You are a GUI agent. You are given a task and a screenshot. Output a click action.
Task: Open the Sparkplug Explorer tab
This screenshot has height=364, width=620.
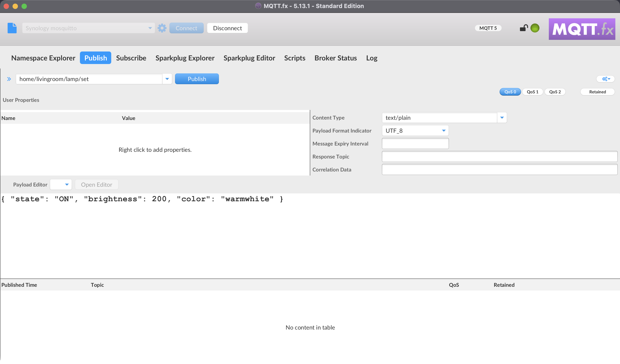pyautogui.click(x=185, y=58)
